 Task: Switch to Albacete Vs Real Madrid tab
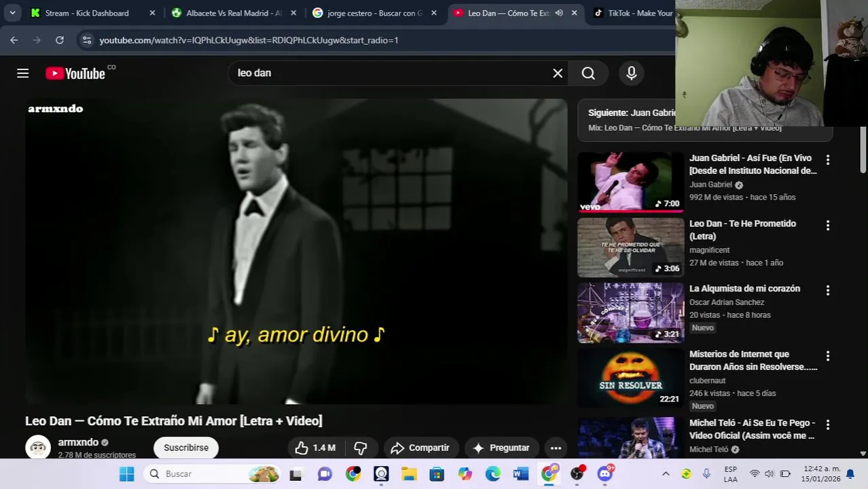coord(234,13)
